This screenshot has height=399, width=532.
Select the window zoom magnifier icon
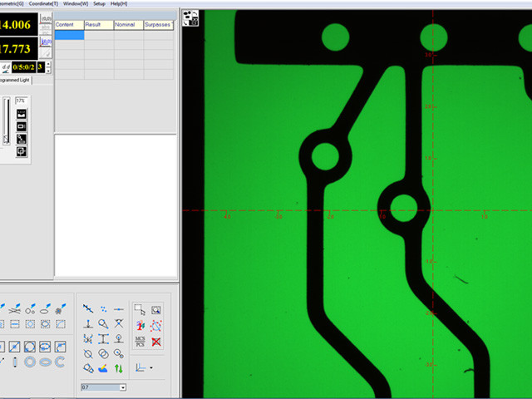click(x=156, y=309)
